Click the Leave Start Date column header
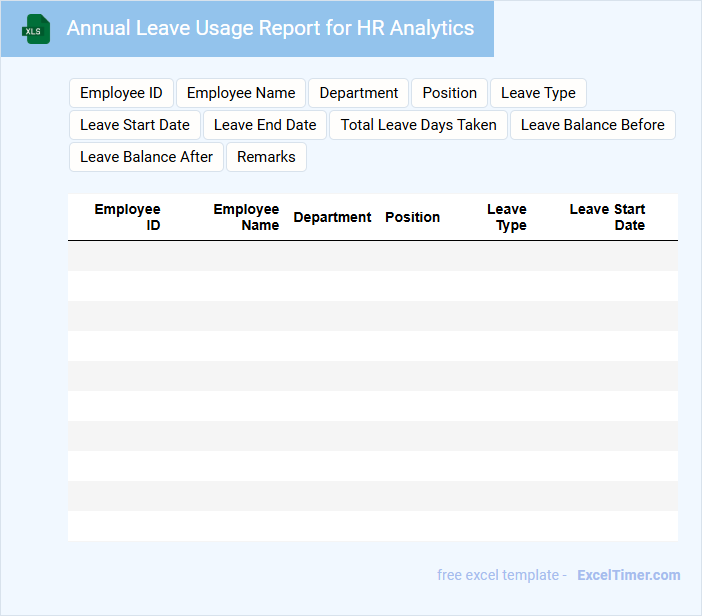Viewport: 702px width, 616px height. [x=608, y=217]
